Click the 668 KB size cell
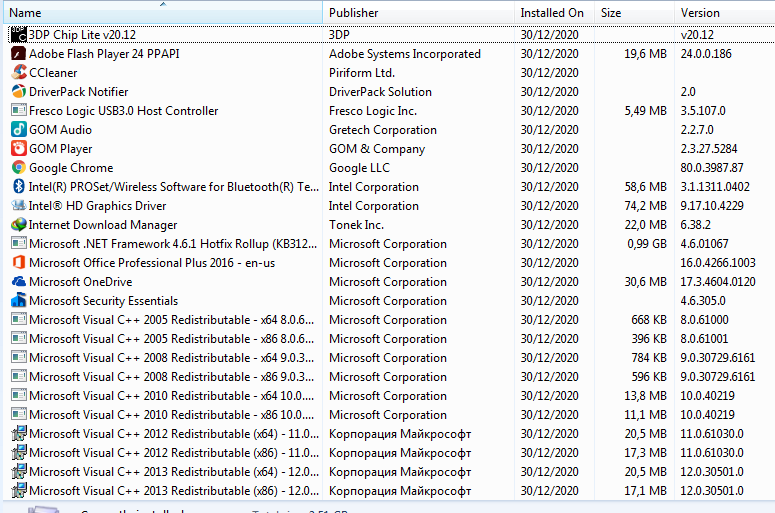This screenshot has width=775, height=513. click(x=648, y=320)
